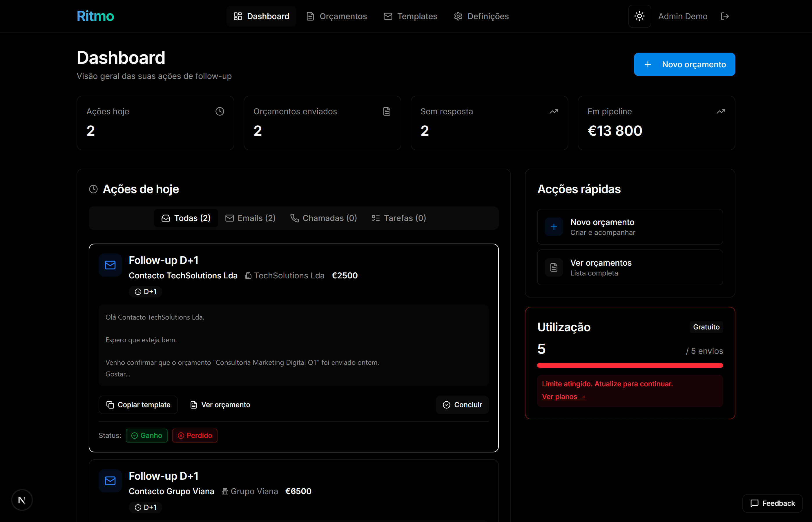
Task: Click the Ritmo logo
Action: 95,16
